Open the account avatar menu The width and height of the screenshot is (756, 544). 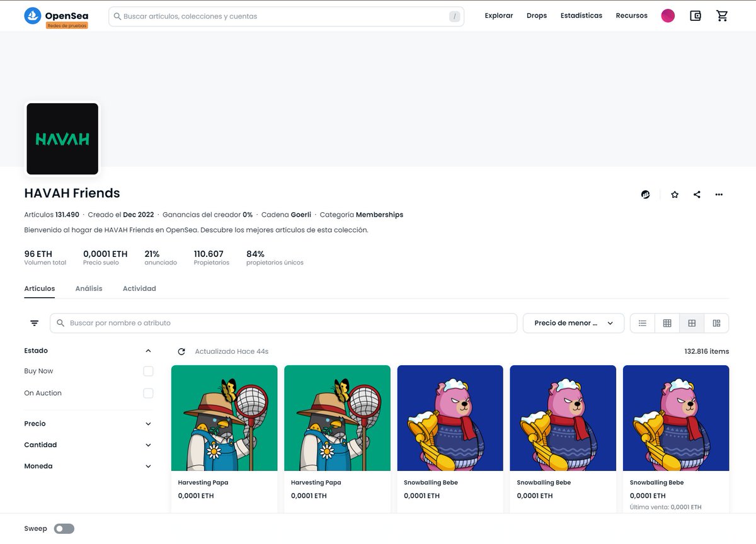click(x=668, y=16)
